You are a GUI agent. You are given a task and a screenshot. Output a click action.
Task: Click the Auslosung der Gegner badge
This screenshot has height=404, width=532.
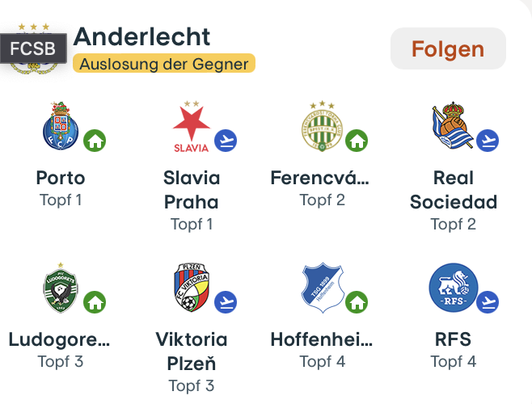pos(164,64)
